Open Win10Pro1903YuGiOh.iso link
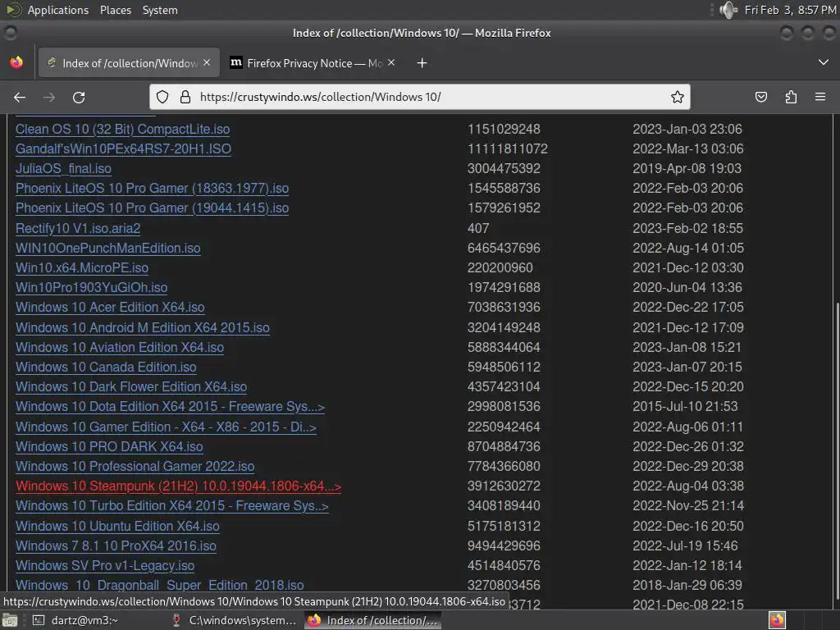This screenshot has height=630, width=840. [92, 288]
